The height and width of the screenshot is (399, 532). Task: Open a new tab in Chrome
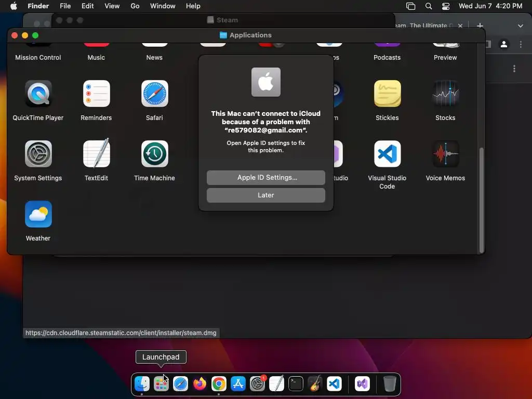[x=480, y=25]
